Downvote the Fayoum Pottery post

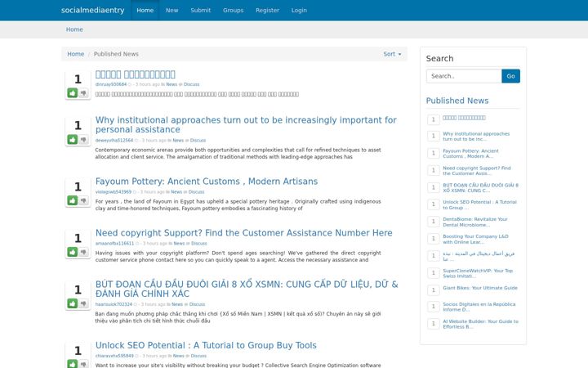[83, 200]
